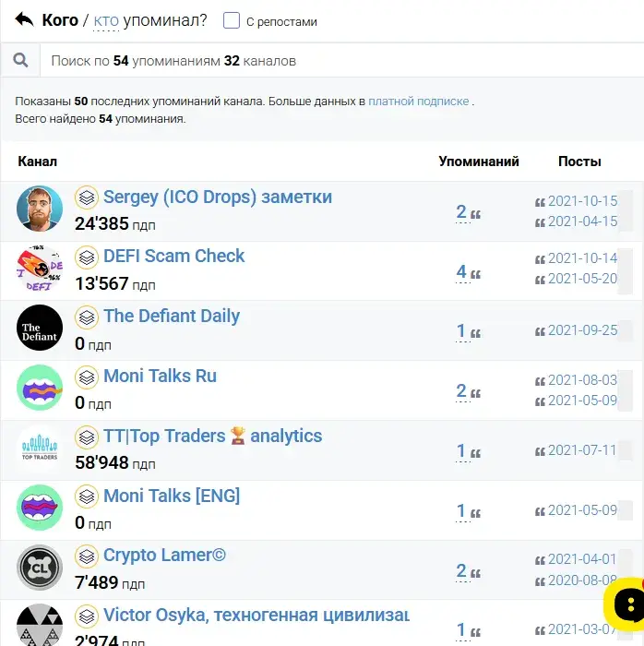The image size is (644, 646).
Task: Click the magnifier search icon
Action: click(20, 61)
